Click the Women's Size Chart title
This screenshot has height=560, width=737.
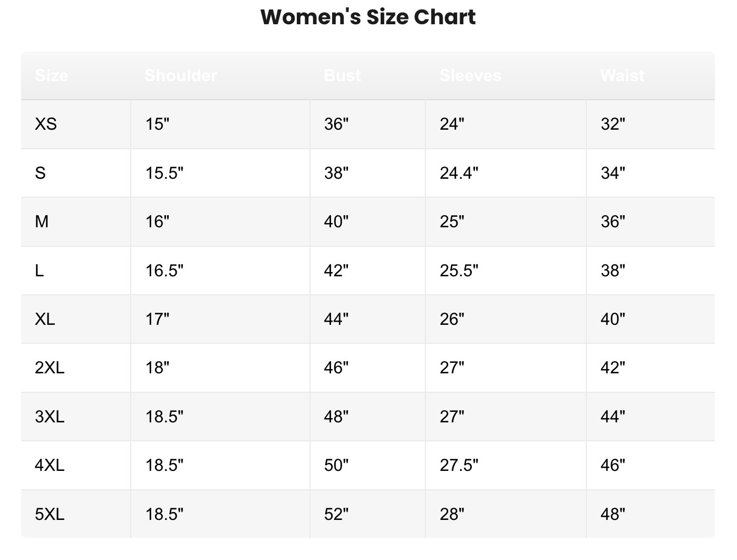click(x=368, y=17)
